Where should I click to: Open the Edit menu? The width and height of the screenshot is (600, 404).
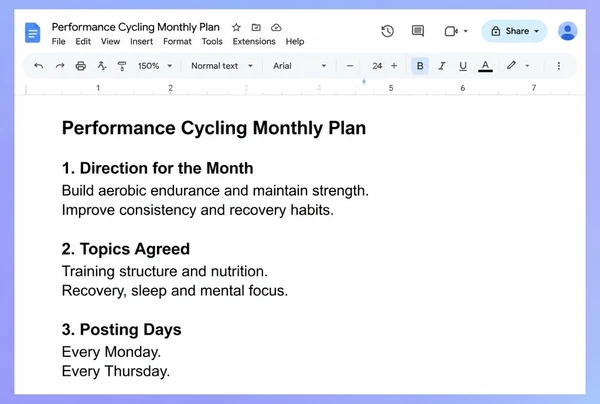[x=83, y=41]
